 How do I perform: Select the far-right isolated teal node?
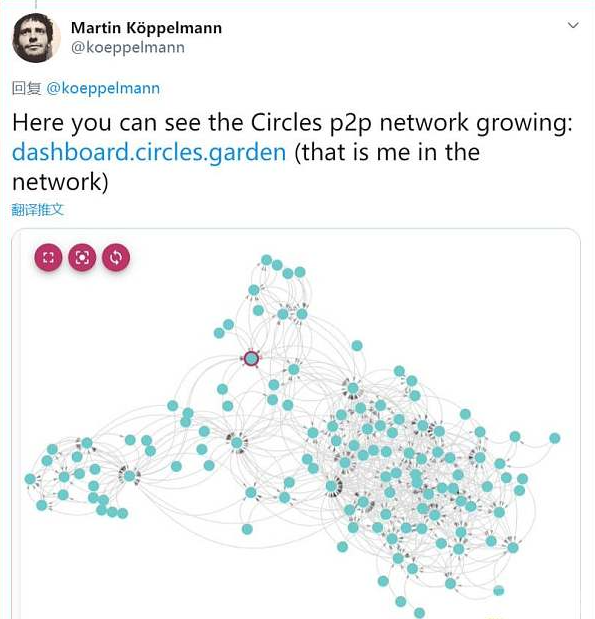click(x=555, y=438)
